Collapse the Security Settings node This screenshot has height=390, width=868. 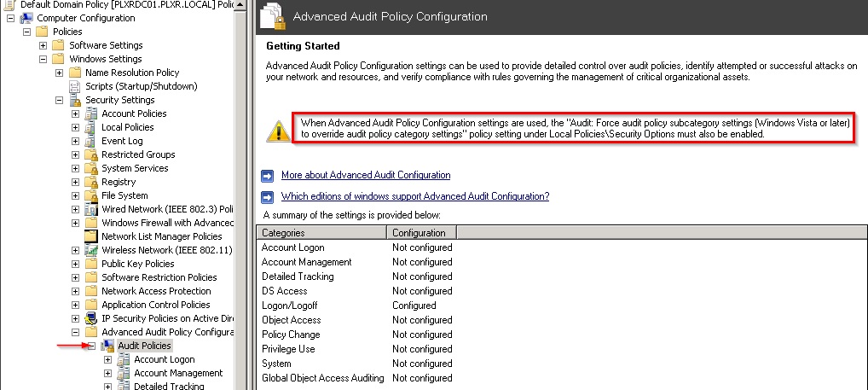(59, 100)
